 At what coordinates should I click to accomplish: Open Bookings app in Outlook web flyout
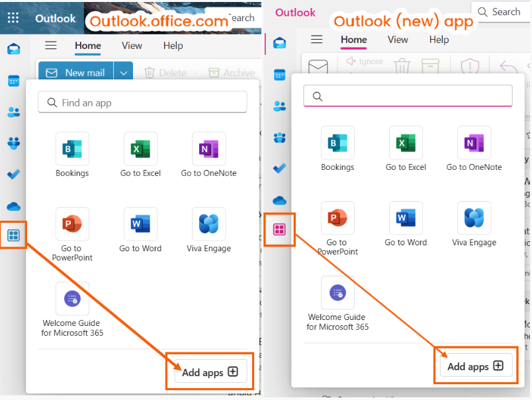click(72, 155)
